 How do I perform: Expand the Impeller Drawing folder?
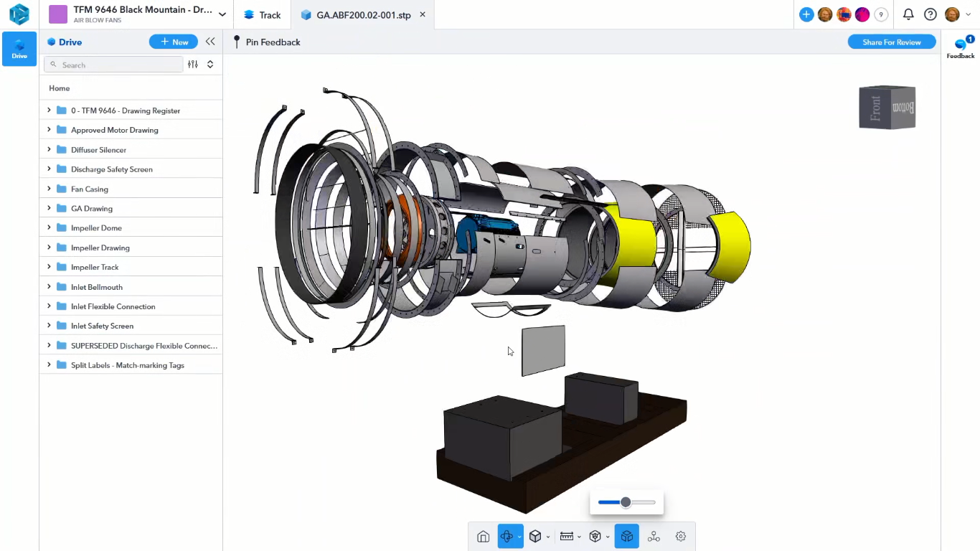tap(49, 247)
